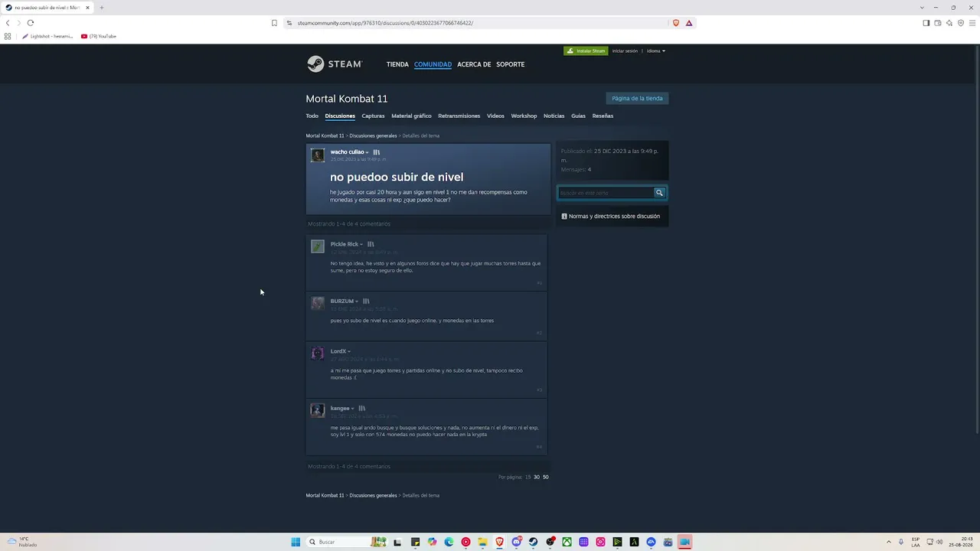The height and width of the screenshot is (551, 980).
Task: Click wacho cullao's avatar thumbnail
Action: 318,155
